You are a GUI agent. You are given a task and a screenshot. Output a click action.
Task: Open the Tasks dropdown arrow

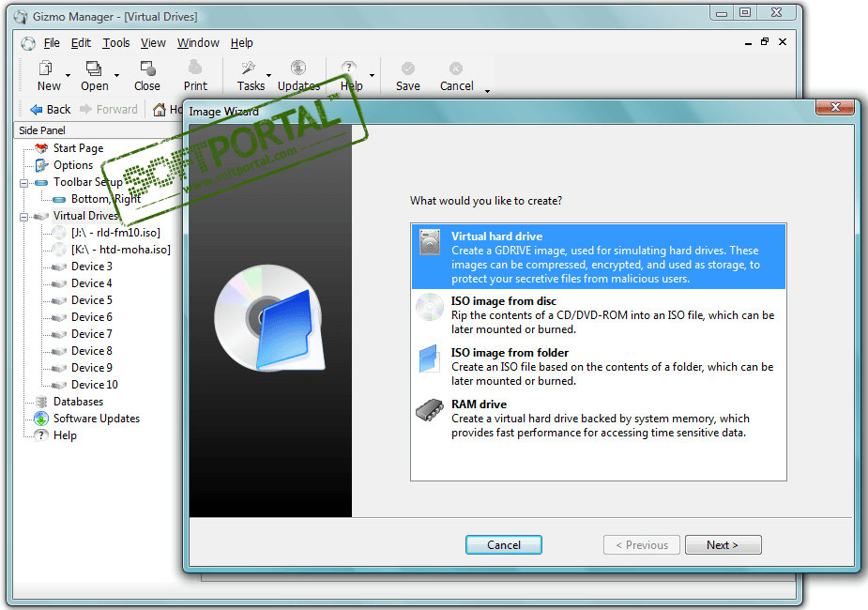point(269,75)
